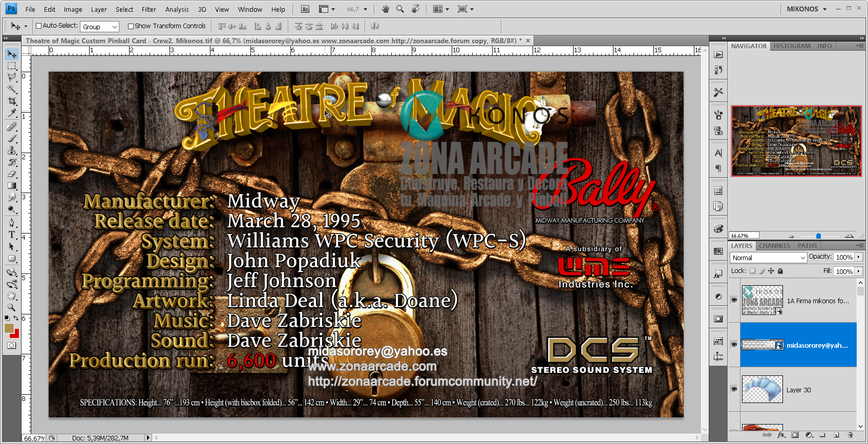This screenshot has height=444, width=868.
Task: Click the foreground color swatch
Action: click(x=9, y=328)
